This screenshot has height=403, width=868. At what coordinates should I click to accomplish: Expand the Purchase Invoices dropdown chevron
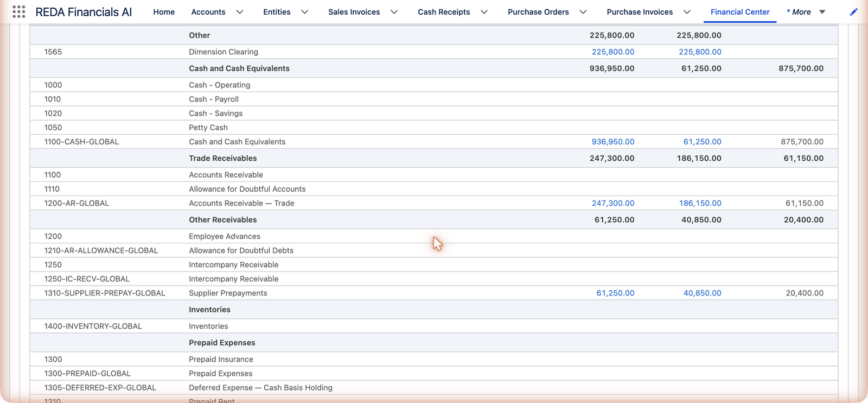coord(687,12)
